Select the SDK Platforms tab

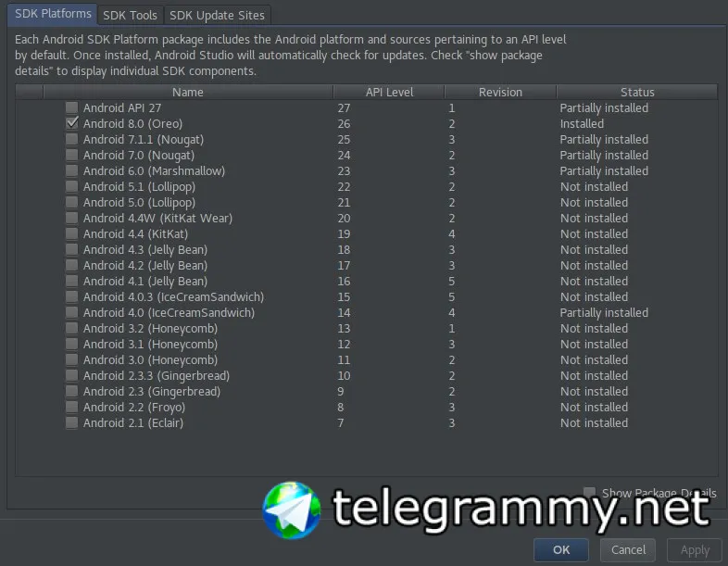click(x=53, y=14)
